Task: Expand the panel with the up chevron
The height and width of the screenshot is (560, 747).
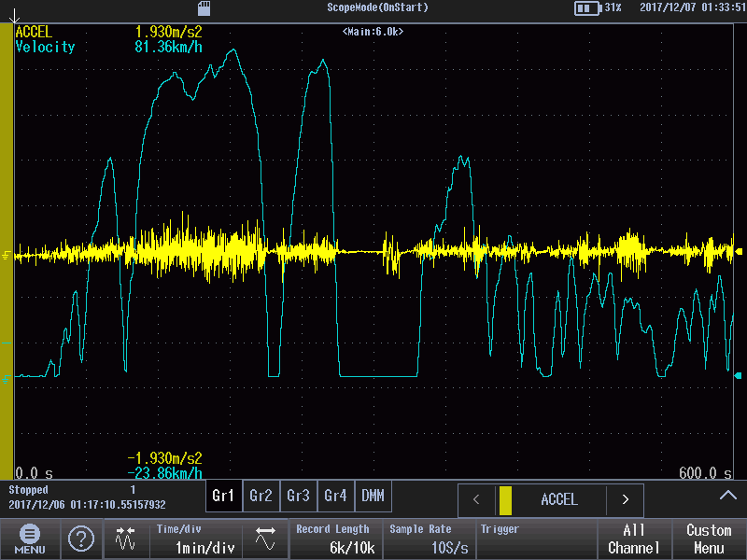Action: coord(727,495)
